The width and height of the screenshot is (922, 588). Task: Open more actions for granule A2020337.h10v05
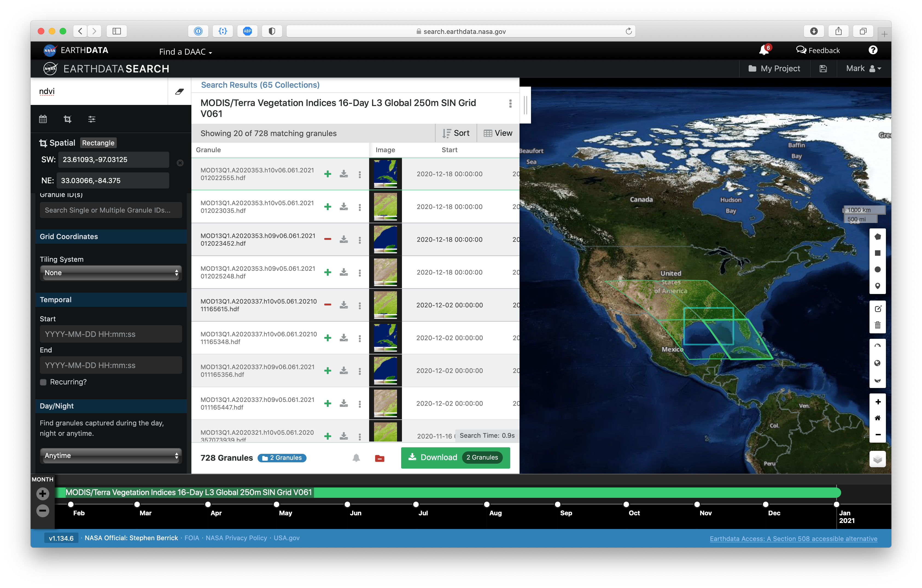point(360,306)
